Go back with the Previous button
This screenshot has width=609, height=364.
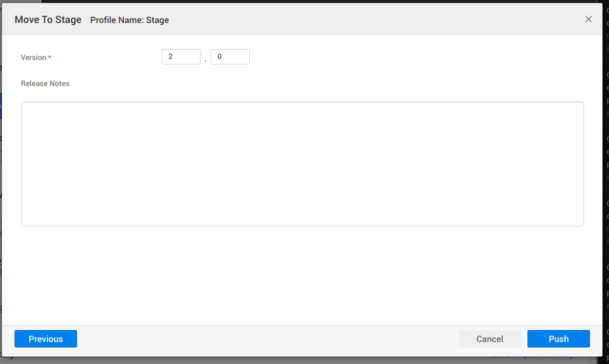[46, 339]
